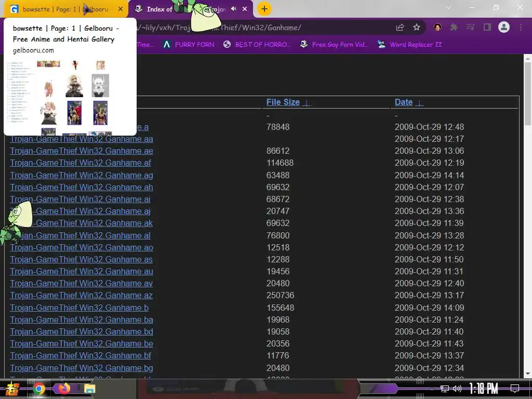This screenshot has height=399, width=532.
Task: Open Trojan-GameThief.Win32.Ganhame.bf file
Action: click(81, 355)
